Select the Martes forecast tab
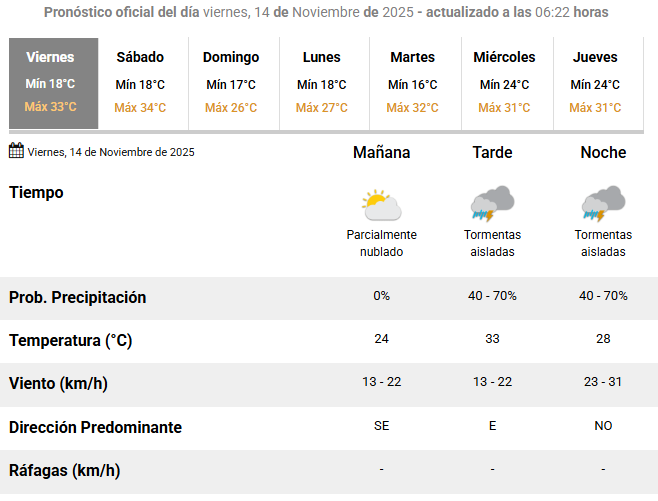The height and width of the screenshot is (501, 658). point(413,82)
